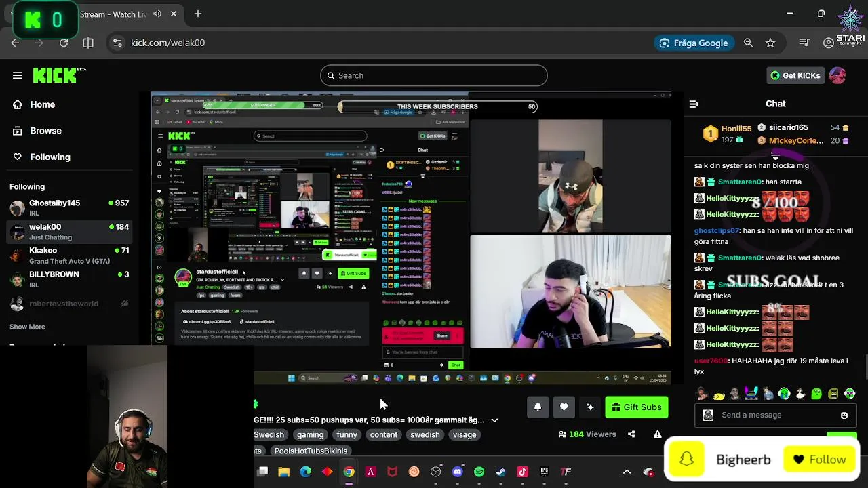Open robertovstheworld offline channel
This screenshot has height=488, width=868.
[69, 304]
